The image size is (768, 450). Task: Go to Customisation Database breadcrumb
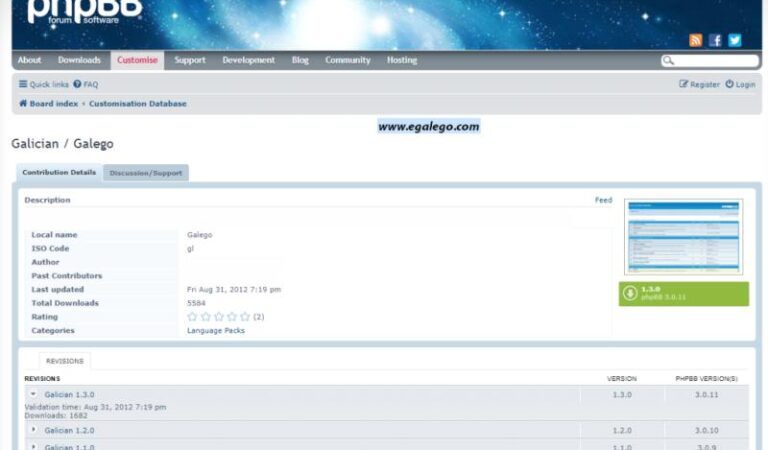(x=138, y=103)
